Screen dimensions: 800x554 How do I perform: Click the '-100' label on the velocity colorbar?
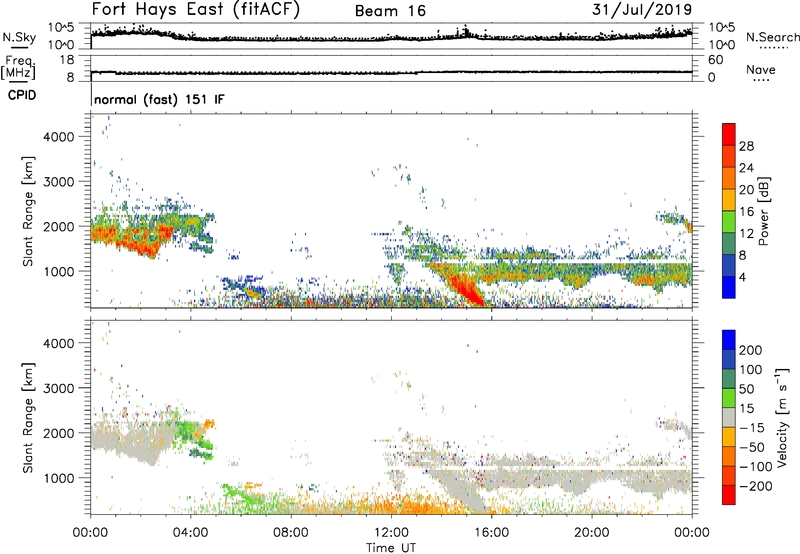(x=756, y=467)
